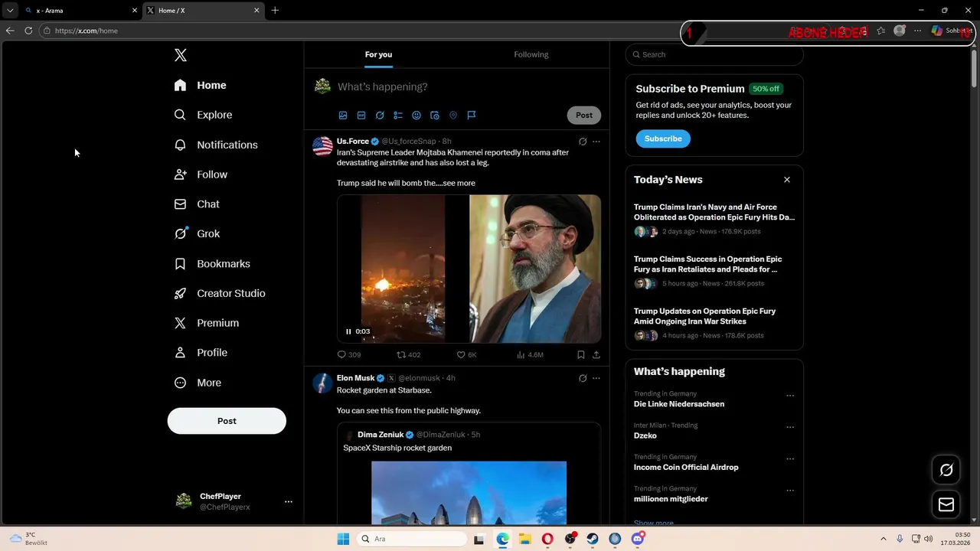Go to the Explore section
Viewport: 980px width, 551px height.
(204, 115)
